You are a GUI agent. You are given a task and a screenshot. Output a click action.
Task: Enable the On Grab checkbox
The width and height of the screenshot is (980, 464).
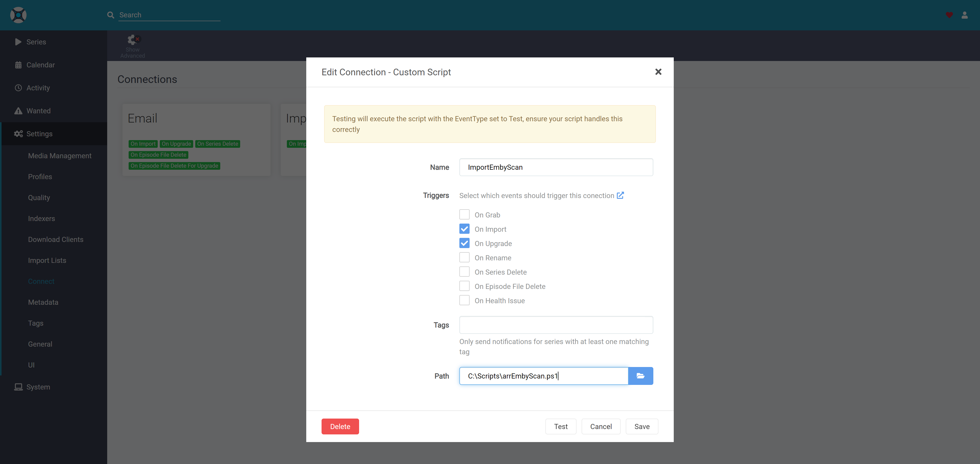tap(464, 214)
